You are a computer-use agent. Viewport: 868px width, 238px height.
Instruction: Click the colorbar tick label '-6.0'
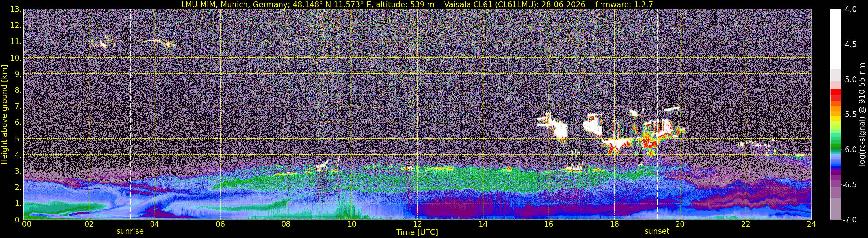[x=850, y=150]
